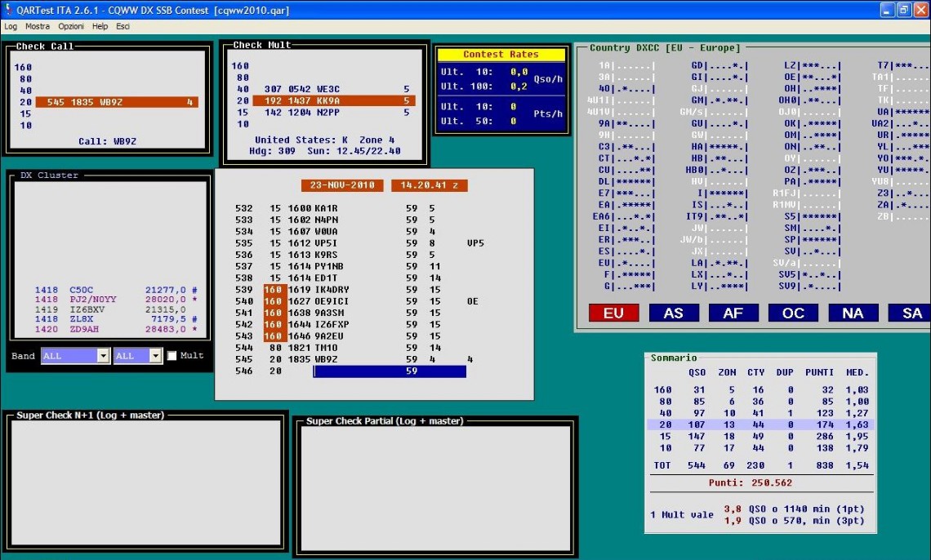The height and width of the screenshot is (560, 931).
Task: Click the blue callsign entry field in the log
Action: 390,371
